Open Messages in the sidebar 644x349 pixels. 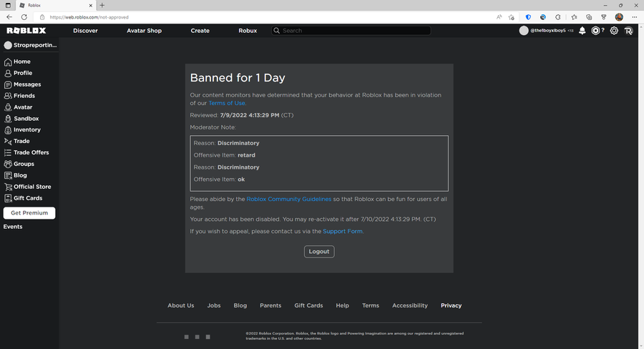tap(23, 84)
